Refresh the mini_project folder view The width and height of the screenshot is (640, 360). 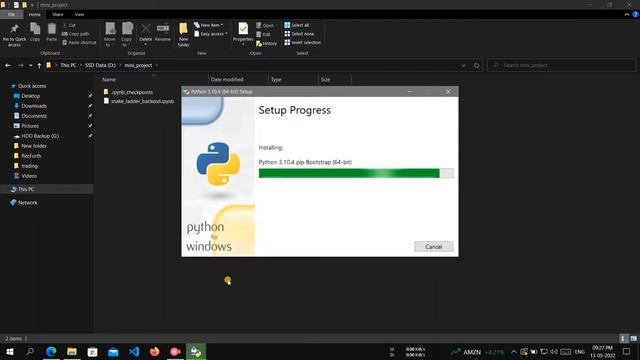click(476, 65)
